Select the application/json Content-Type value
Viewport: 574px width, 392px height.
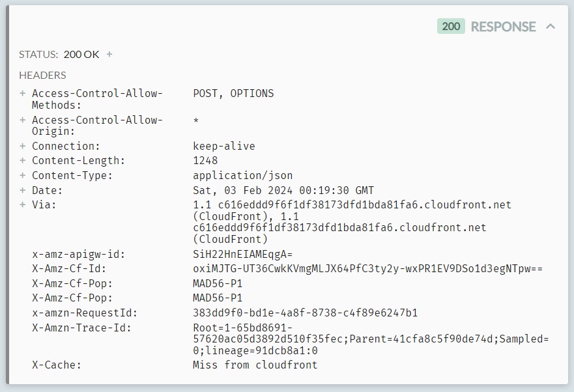tap(243, 175)
